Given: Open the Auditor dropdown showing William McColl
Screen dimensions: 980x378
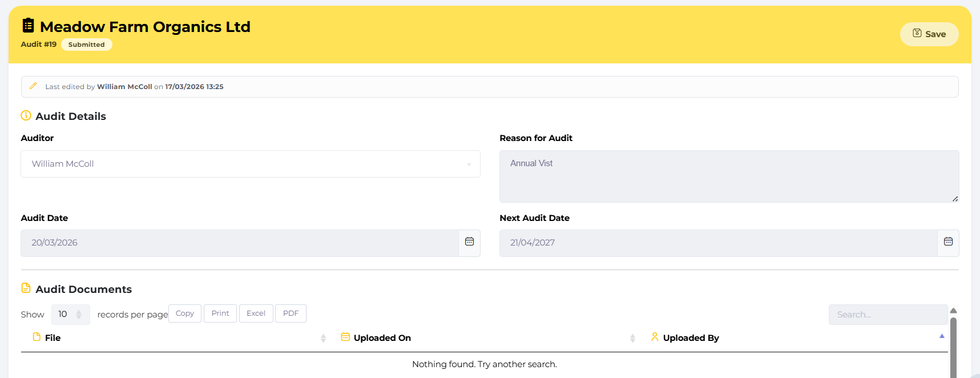Looking at the screenshot, I should [251, 164].
